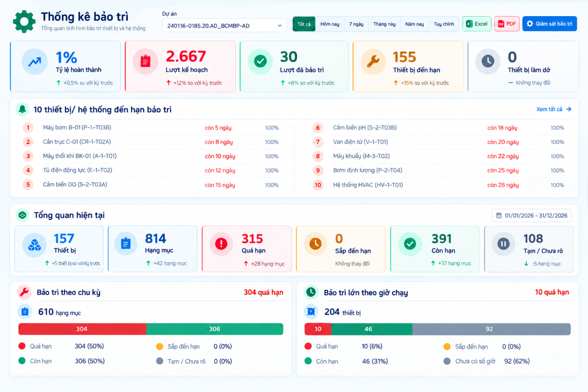Click the +37 hạng mục change on Còn hạn card

pyautogui.click(x=451, y=263)
